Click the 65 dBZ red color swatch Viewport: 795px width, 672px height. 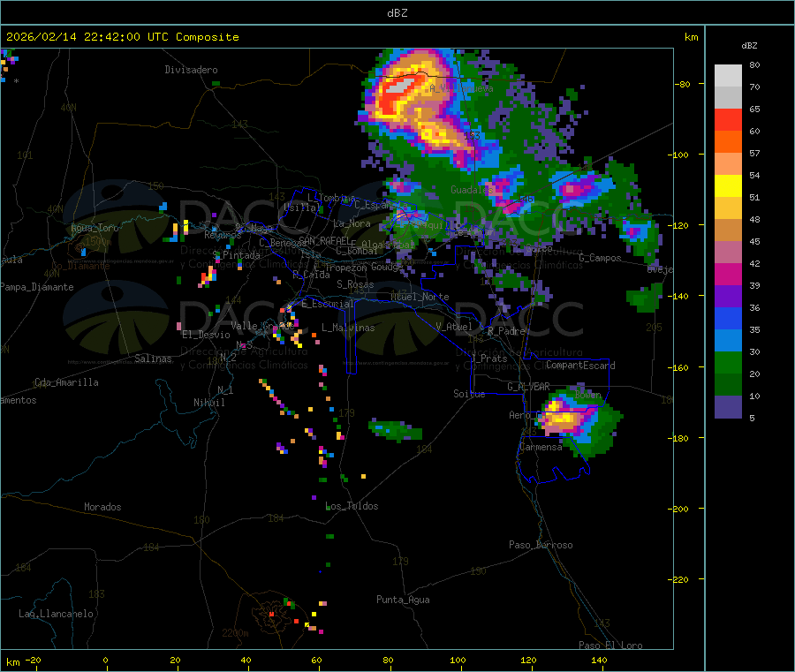coord(728,119)
